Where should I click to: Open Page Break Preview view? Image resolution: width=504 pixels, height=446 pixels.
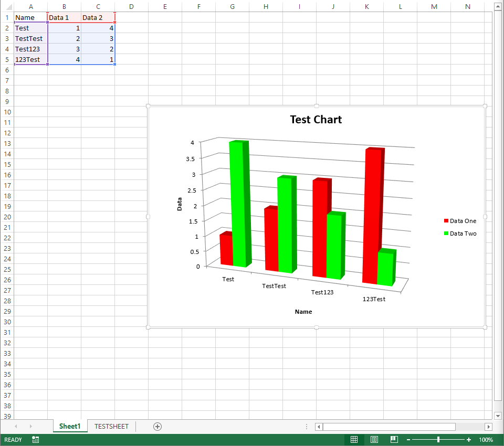pos(394,440)
